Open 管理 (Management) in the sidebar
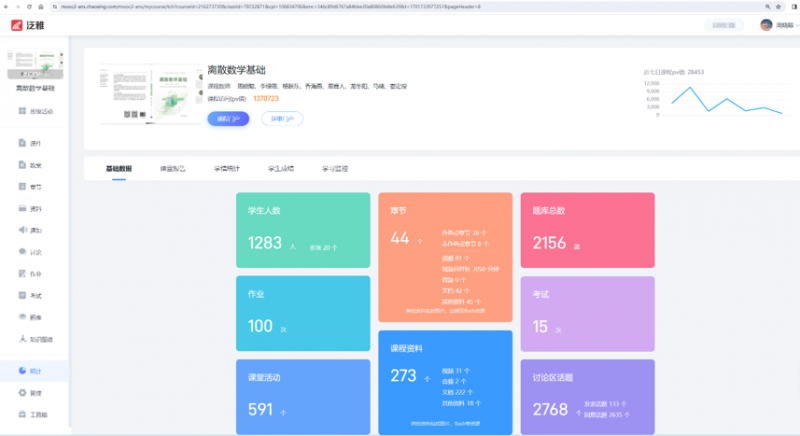 pos(22,393)
